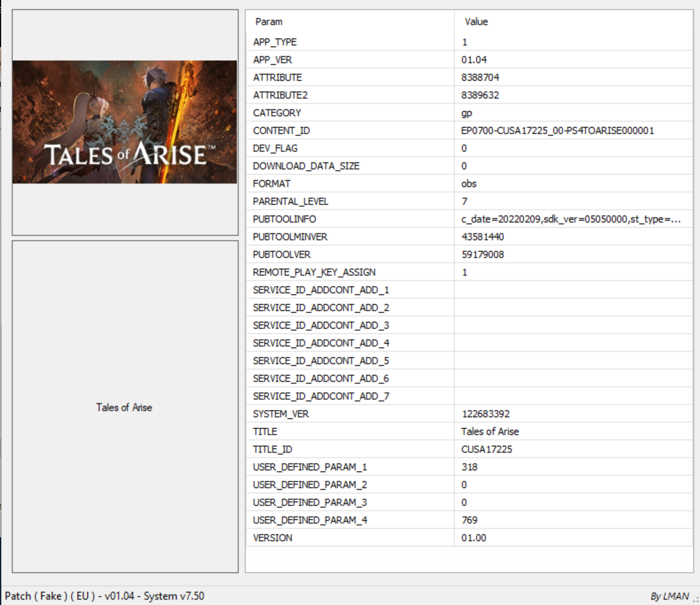
Task: Select the SERVICE_ID_ADDCONT_ADD_6 row
Action: coord(469,378)
